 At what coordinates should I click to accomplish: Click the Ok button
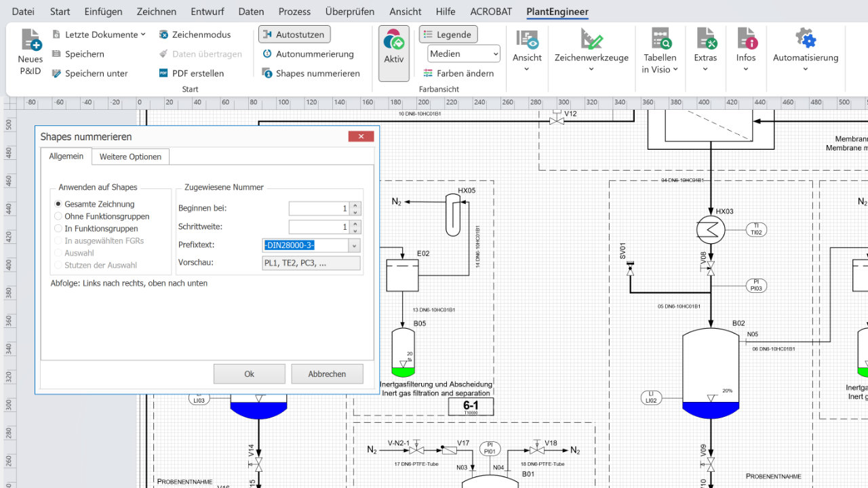pos(250,374)
